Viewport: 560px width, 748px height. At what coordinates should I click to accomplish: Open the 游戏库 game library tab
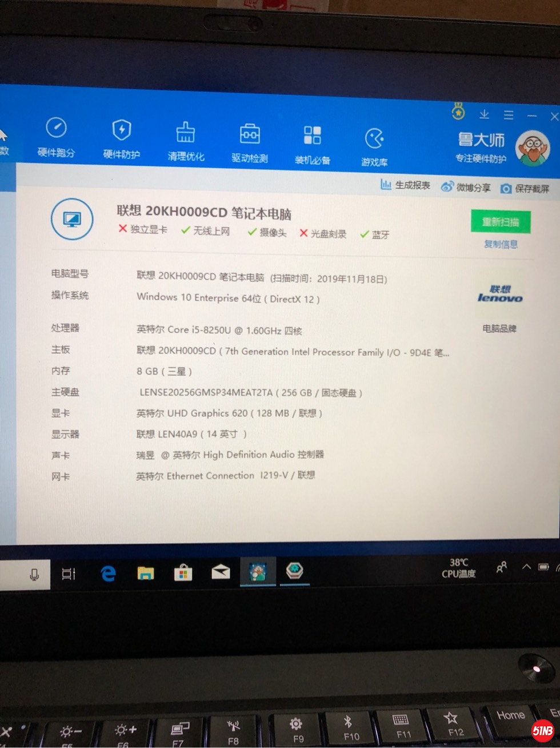pos(374,148)
